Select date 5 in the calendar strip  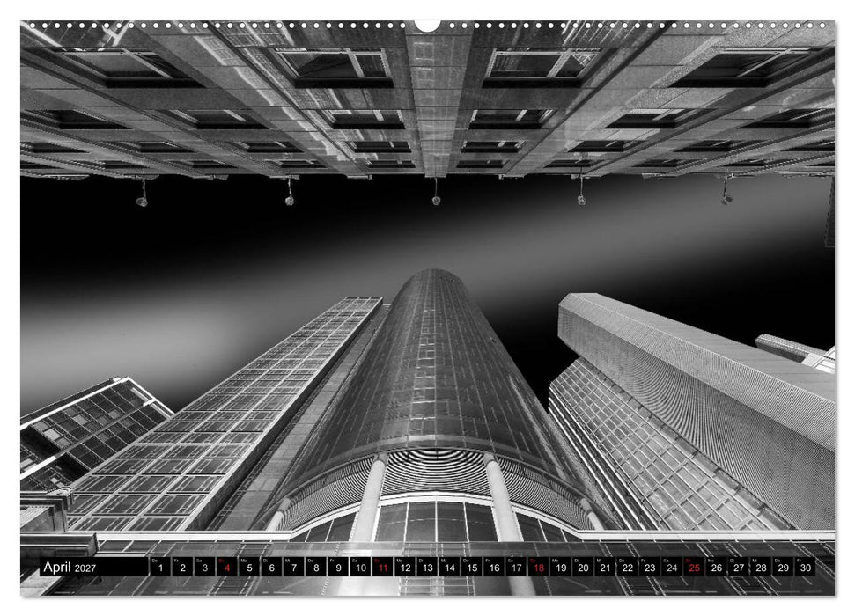click(249, 567)
